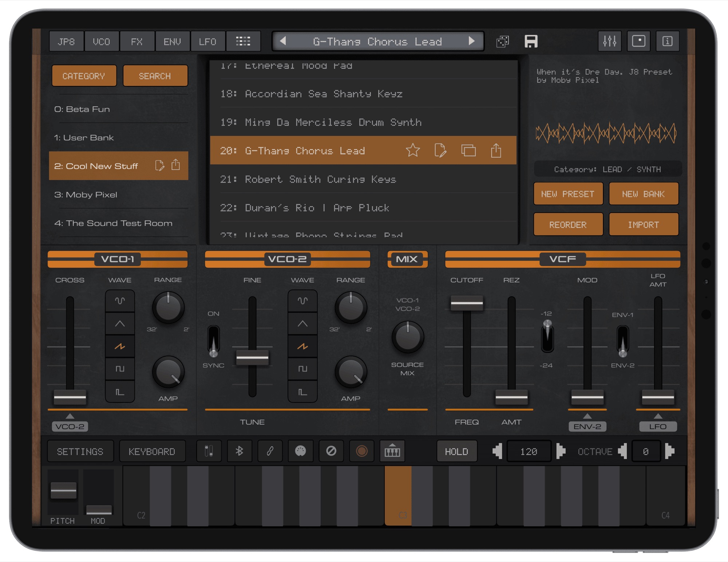This screenshot has height=562, width=728.
Task: Select the triangle wave for VCO-2
Action: (302, 324)
